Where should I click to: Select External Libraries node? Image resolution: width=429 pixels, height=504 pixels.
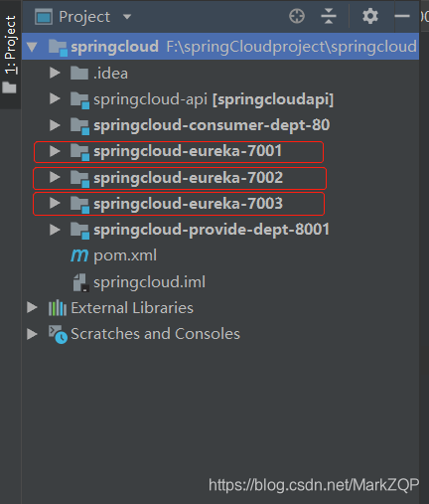click(132, 308)
